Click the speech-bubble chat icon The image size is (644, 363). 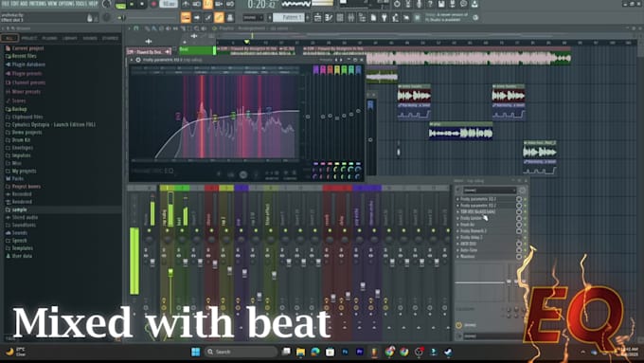click(x=463, y=4)
